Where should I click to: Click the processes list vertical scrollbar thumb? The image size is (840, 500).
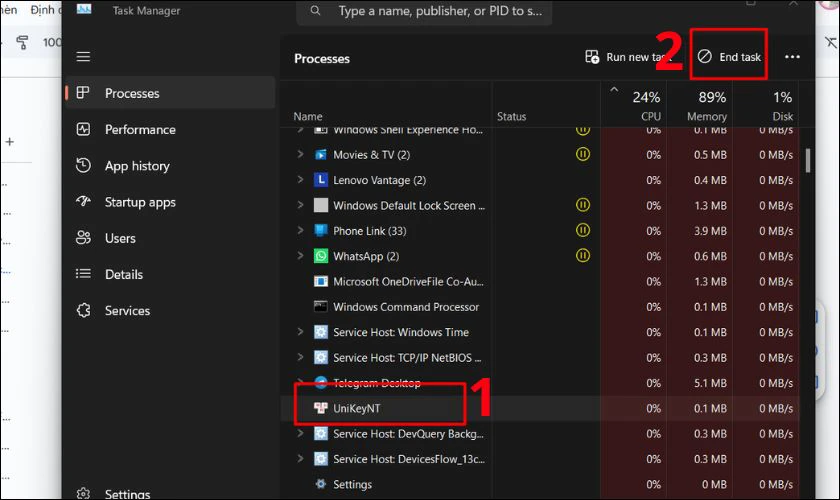808,161
